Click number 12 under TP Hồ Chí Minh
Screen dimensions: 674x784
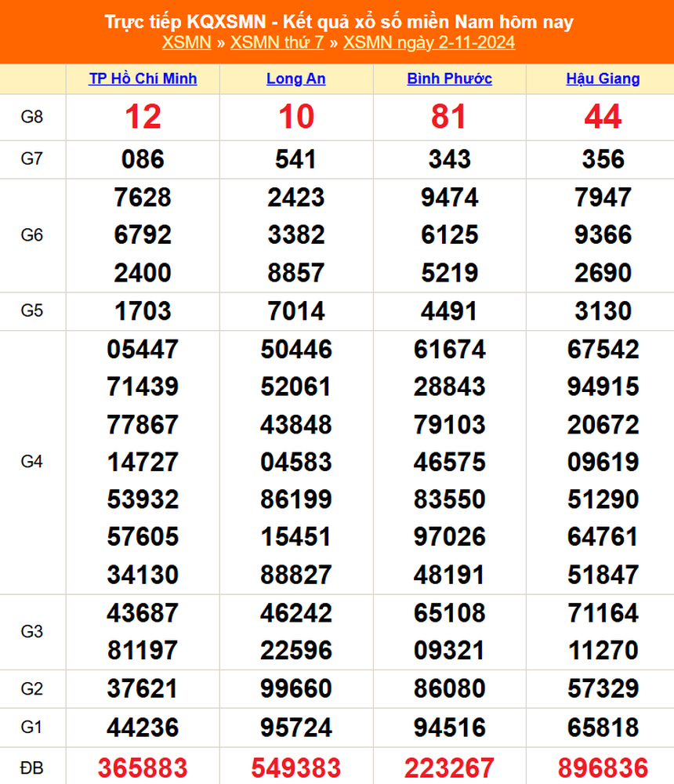(x=143, y=118)
